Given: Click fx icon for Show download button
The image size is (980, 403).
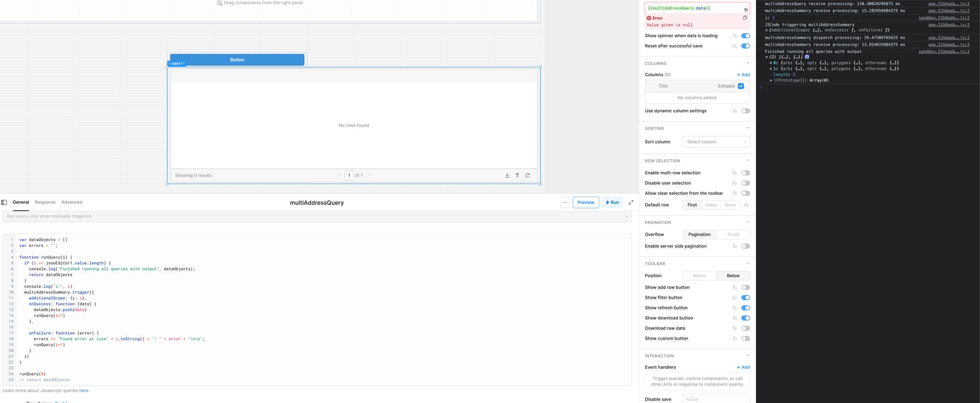Looking at the screenshot, I should point(734,318).
